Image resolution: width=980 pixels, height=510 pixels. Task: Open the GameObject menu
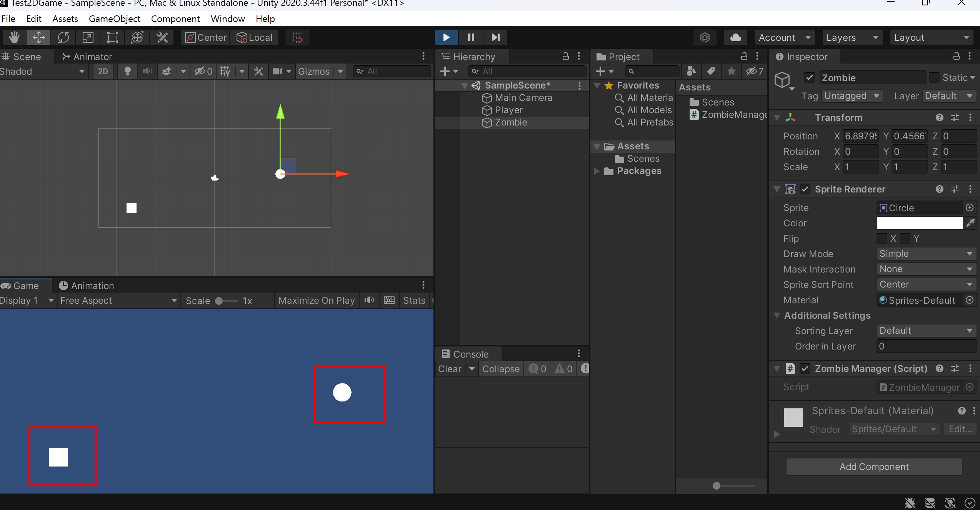click(x=114, y=18)
